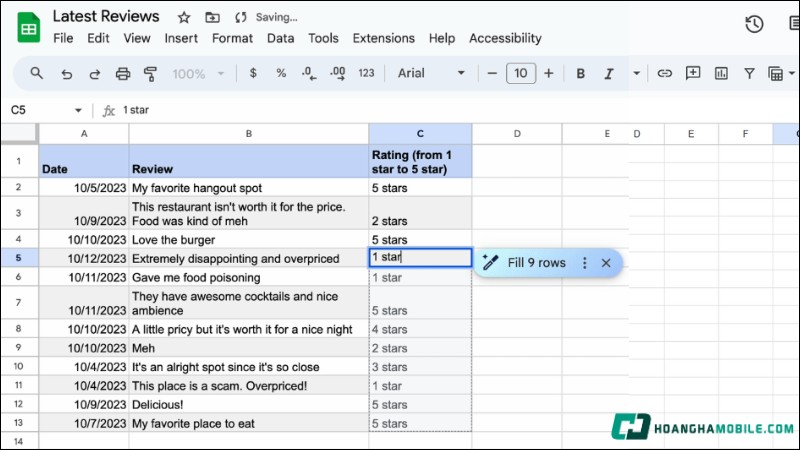Open the Extensions menu

[x=384, y=38]
